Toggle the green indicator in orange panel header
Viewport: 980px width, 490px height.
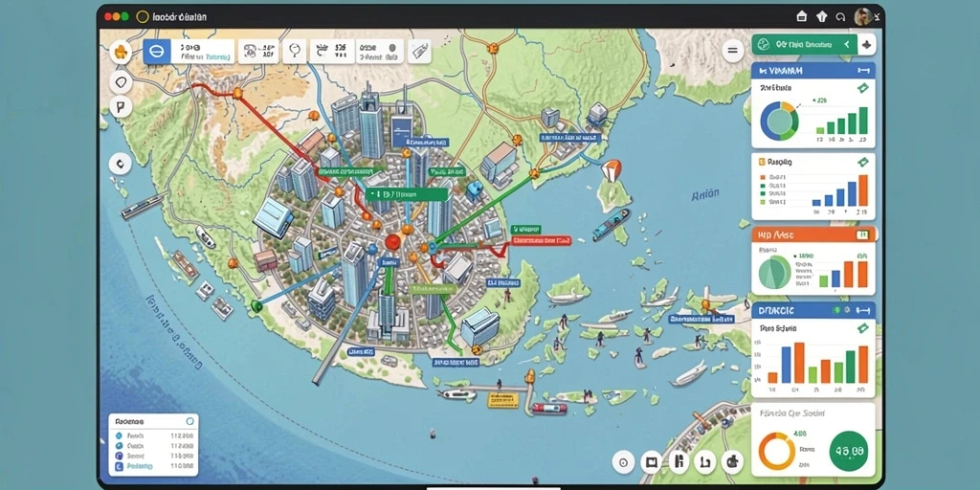[x=863, y=235]
